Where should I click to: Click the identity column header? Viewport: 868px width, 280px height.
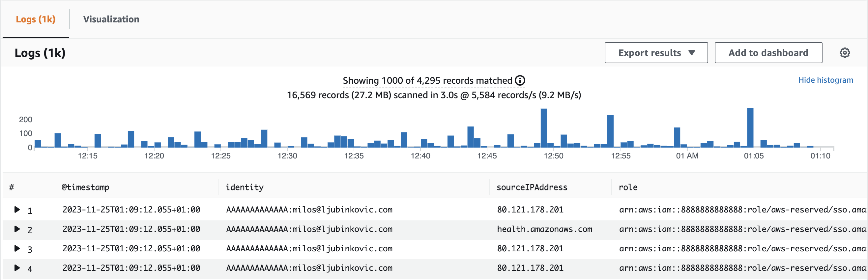(244, 187)
